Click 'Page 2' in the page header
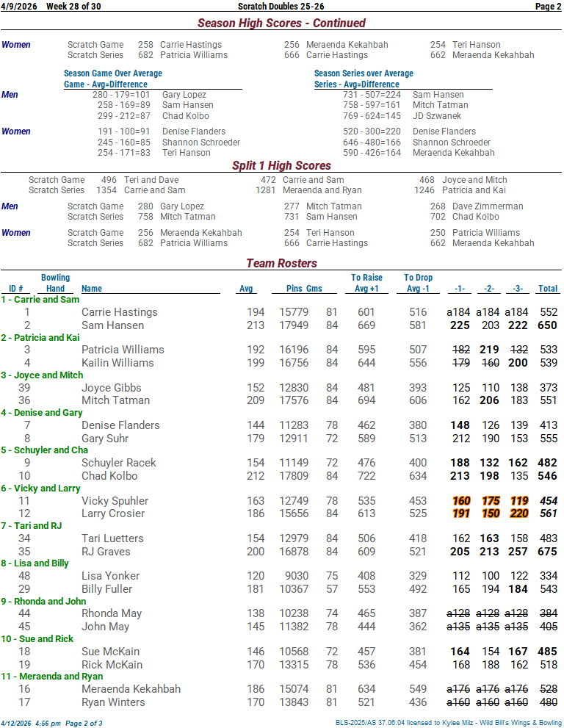 (x=549, y=6)
